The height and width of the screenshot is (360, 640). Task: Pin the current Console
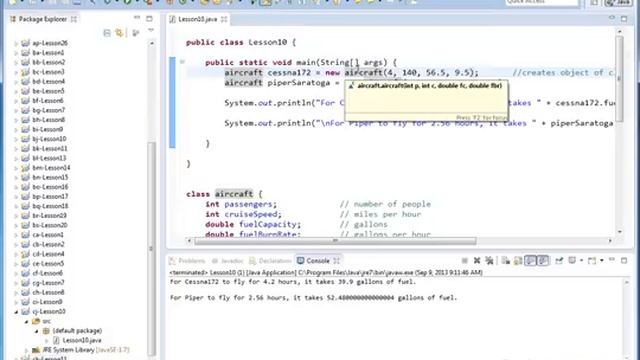pos(559,260)
